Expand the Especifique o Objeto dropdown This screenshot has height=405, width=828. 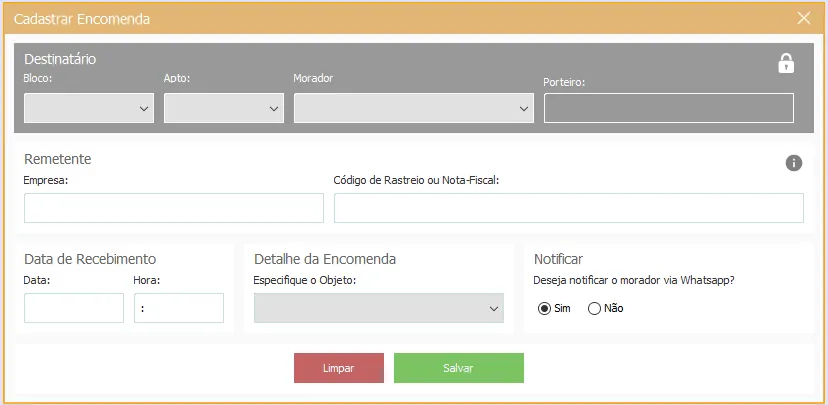(379, 308)
